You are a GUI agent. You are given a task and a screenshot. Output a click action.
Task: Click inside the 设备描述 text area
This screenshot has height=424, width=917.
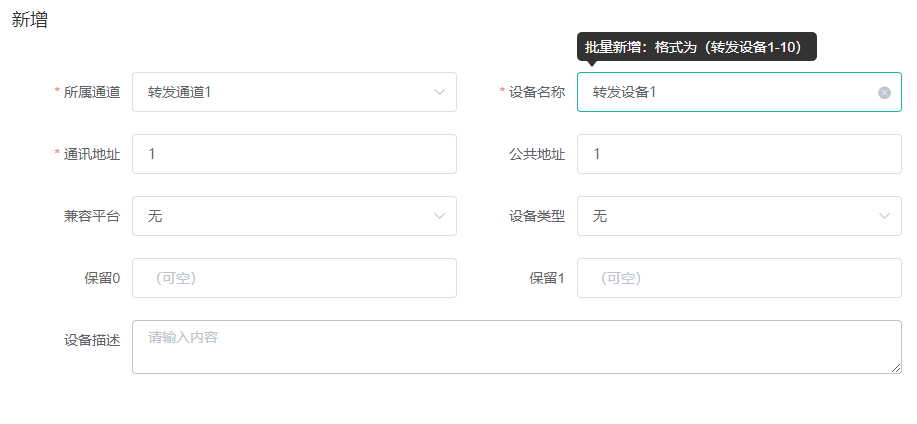[517, 347]
